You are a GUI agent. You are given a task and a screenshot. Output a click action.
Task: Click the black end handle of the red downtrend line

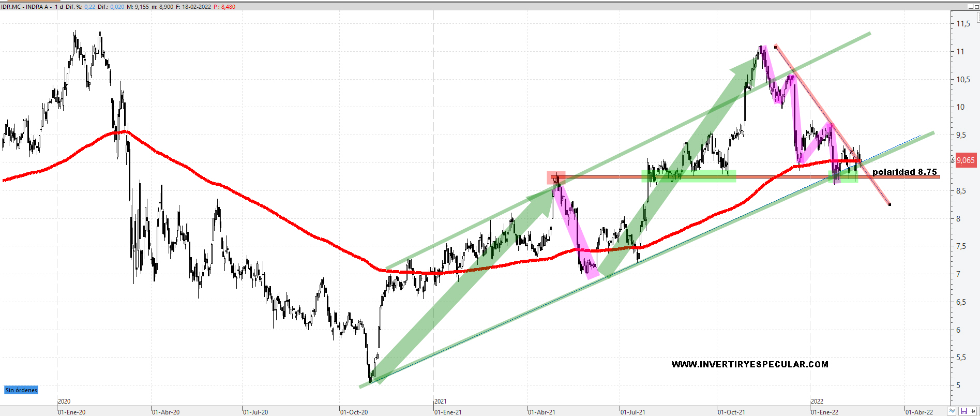tap(889, 204)
